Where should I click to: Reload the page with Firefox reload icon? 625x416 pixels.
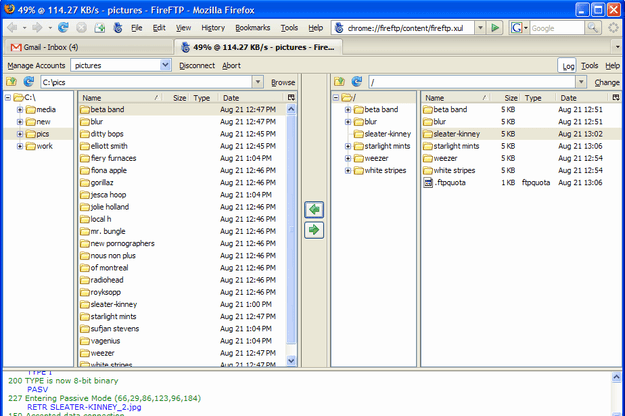coord(63,27)
